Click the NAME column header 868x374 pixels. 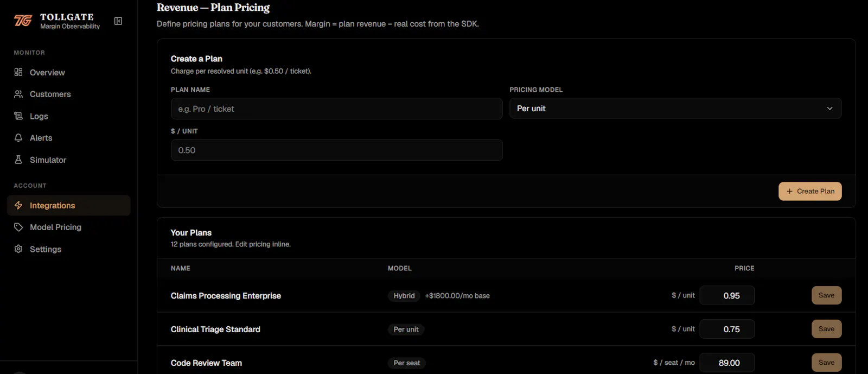[x=181, y=268]
